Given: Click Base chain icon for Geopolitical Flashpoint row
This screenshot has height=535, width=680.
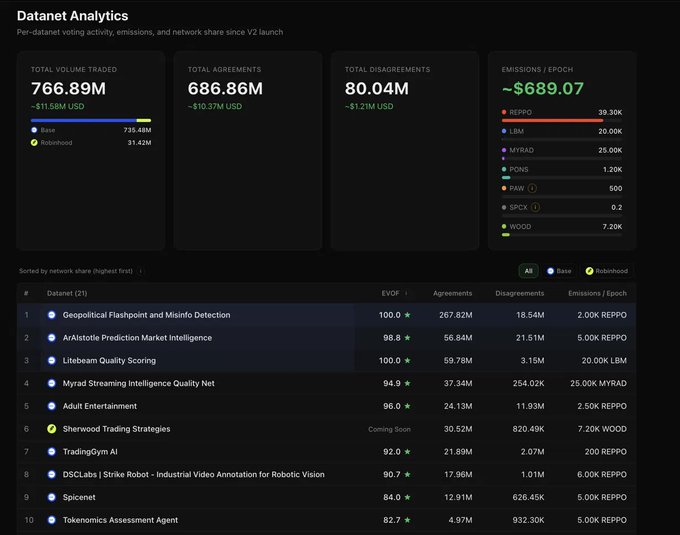Looking at the screenshot, I should point(52,315).
